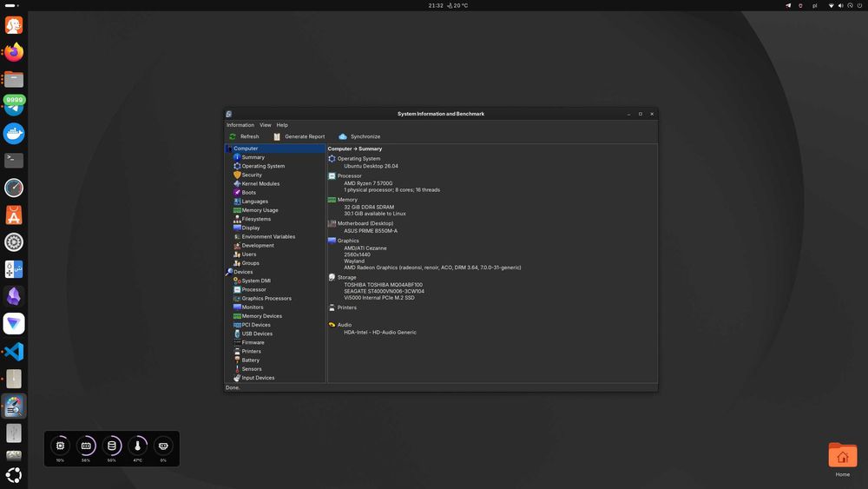
Task: Click Generate Report in the toolbar
Action: 299,136
